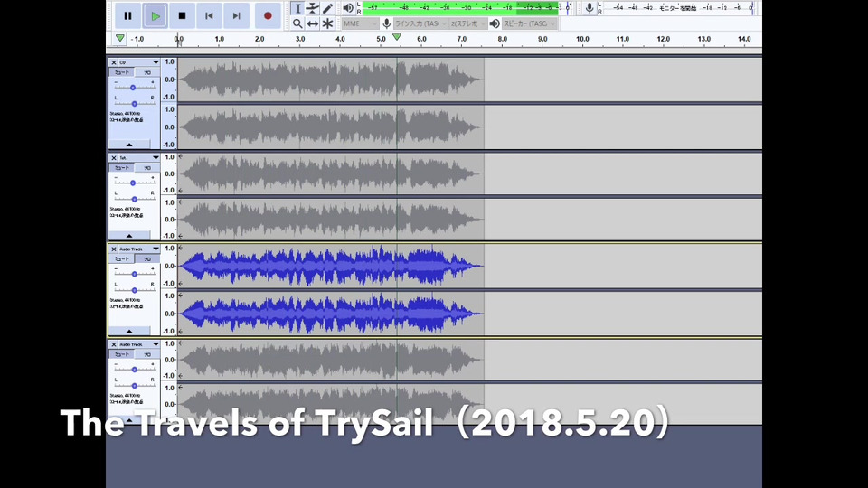Mute the bottom Audio Track
868x488 pixels.
pos(121,354)
